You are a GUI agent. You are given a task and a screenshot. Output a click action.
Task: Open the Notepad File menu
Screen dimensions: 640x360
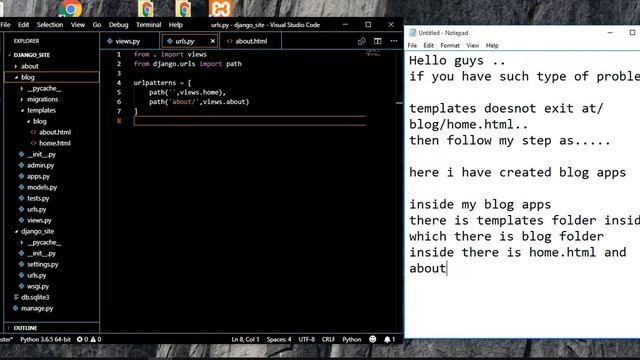click(412, 45)
